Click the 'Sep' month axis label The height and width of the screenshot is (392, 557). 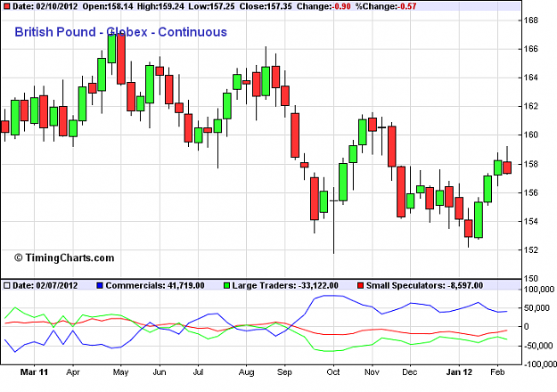coord(284,372)
